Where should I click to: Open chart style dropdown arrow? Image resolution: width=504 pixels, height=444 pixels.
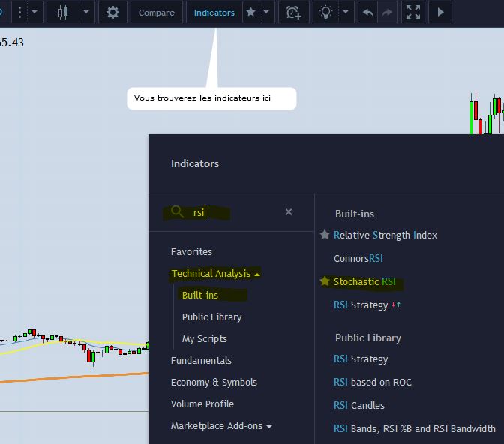tap(87, 12)
